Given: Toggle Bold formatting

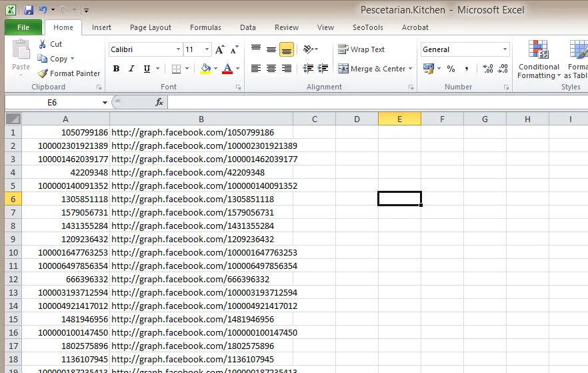Looking at the screenshot, I should (x=116, y=69).
